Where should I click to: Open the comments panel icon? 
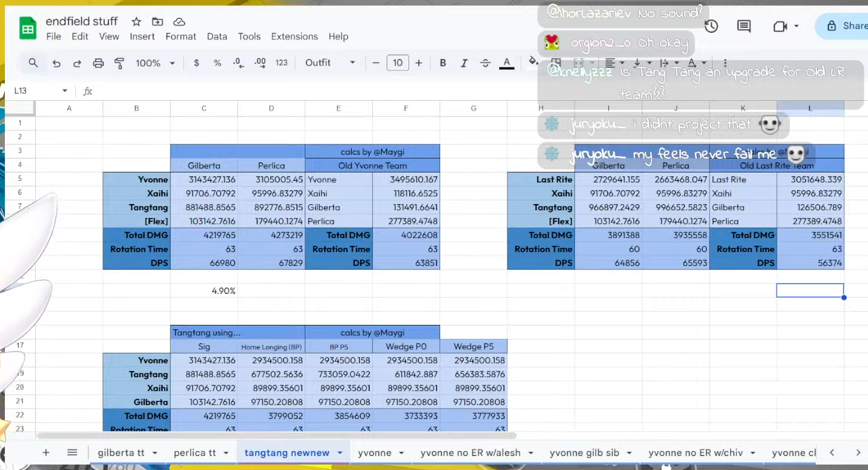point(744,26)
